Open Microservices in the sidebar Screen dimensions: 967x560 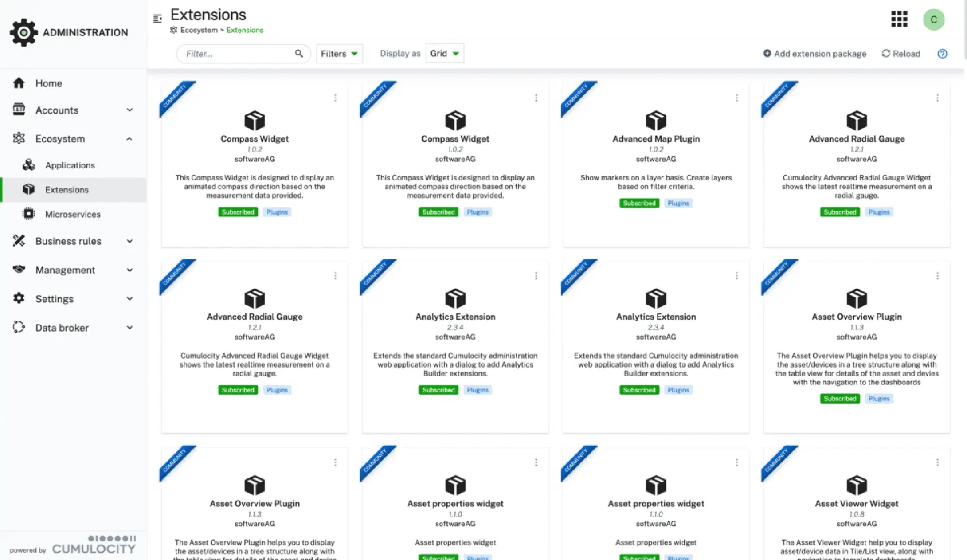point(73,214)
